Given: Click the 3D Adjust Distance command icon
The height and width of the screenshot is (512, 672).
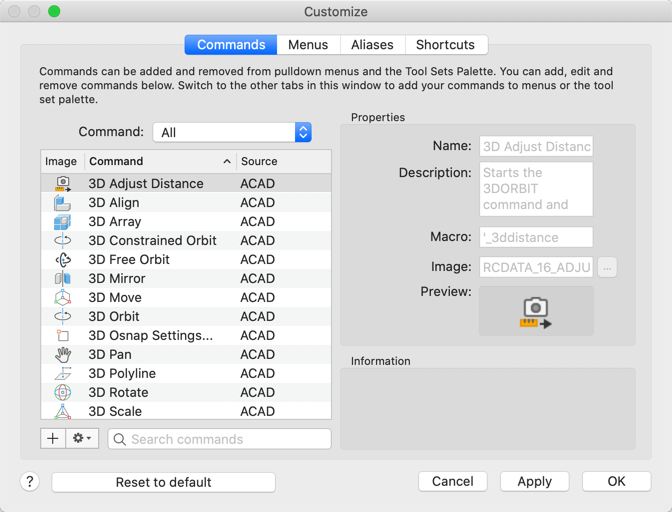Looking at the screenshot, I should [x=62, y=184].
